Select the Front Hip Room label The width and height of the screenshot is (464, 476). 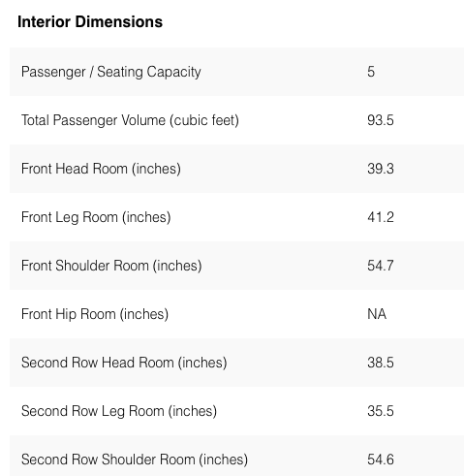click(95, 314)
